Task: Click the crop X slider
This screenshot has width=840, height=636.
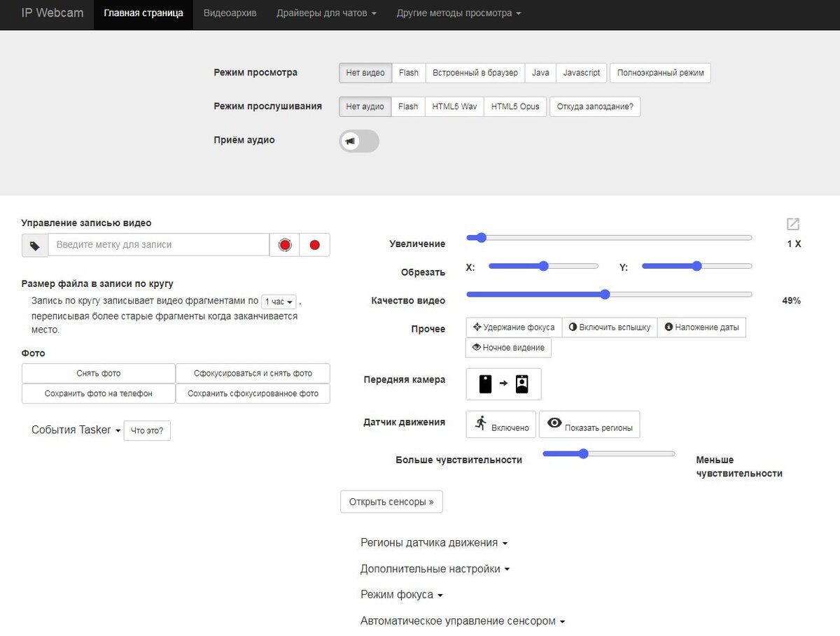Action: coord(543,266)
